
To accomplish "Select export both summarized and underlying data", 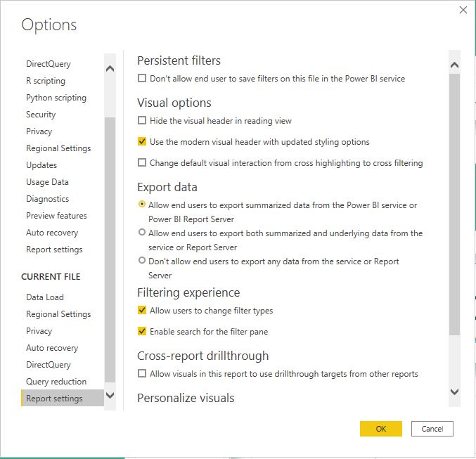I will click(142, 232).
